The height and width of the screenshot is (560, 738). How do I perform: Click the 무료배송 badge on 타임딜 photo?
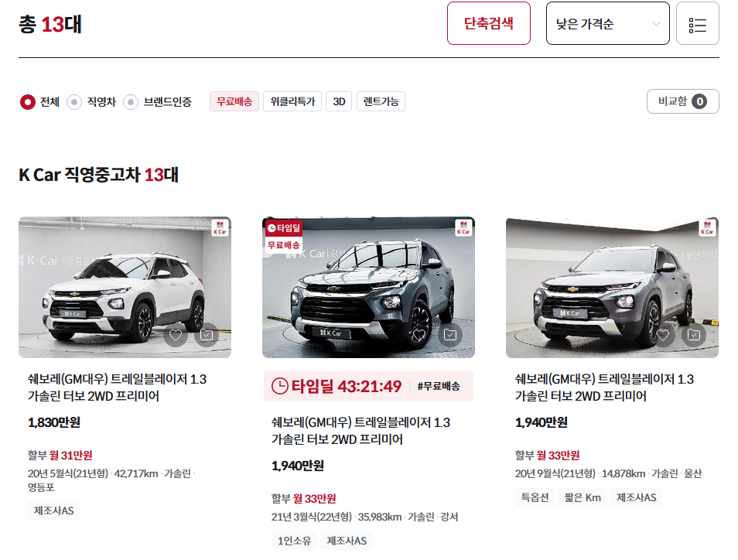pos(283,245)
